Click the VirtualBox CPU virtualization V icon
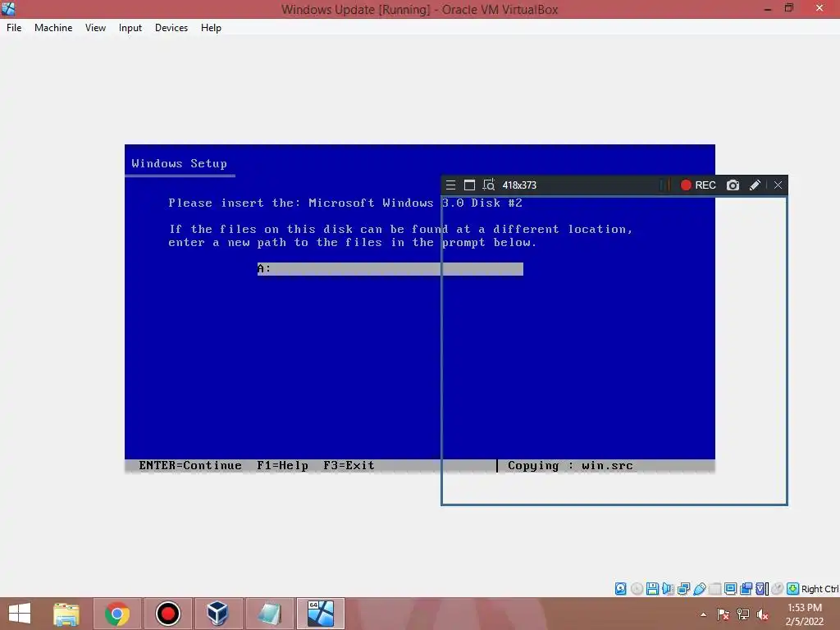 (x=762, y=589)
